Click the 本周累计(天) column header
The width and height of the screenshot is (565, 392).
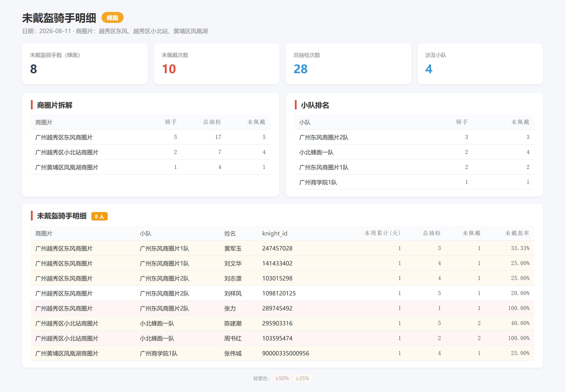[382, 233]
